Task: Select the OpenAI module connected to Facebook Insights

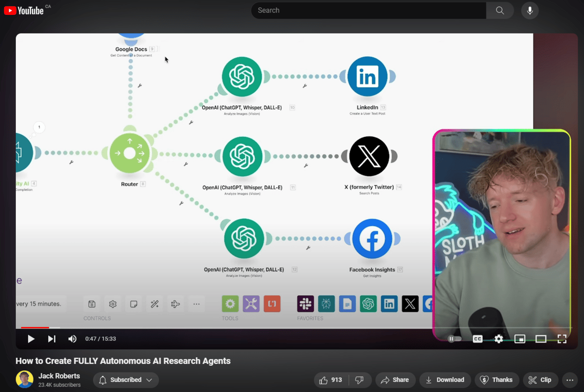Action: pyautogui.click(x=244, y=239)
